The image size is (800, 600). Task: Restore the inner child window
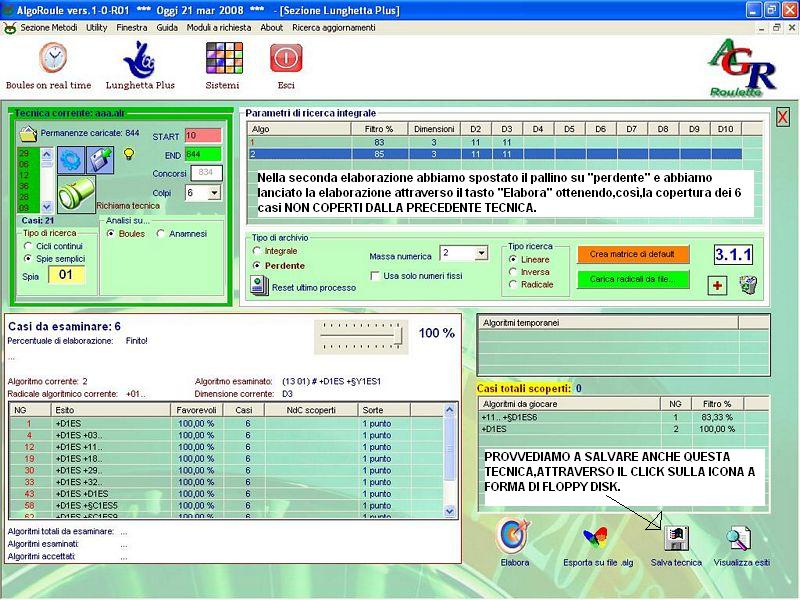coord(777,28)
